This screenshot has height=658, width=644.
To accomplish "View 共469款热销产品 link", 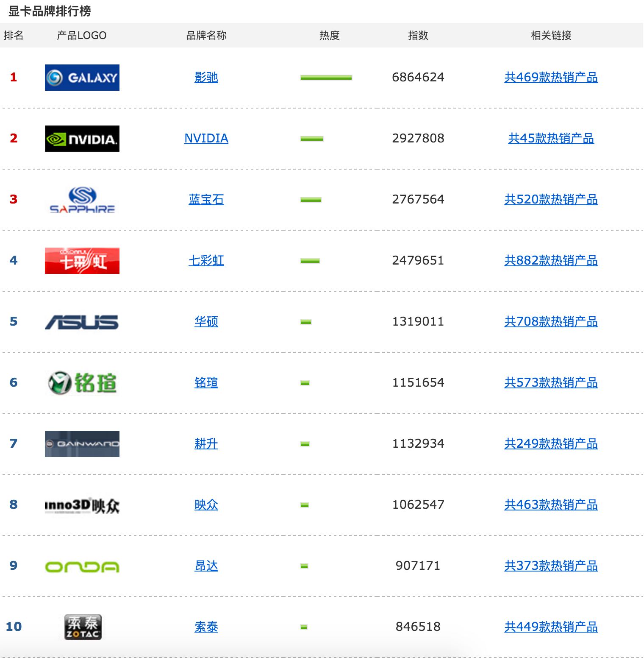I will pyautogui.click(x=551, y=78).
